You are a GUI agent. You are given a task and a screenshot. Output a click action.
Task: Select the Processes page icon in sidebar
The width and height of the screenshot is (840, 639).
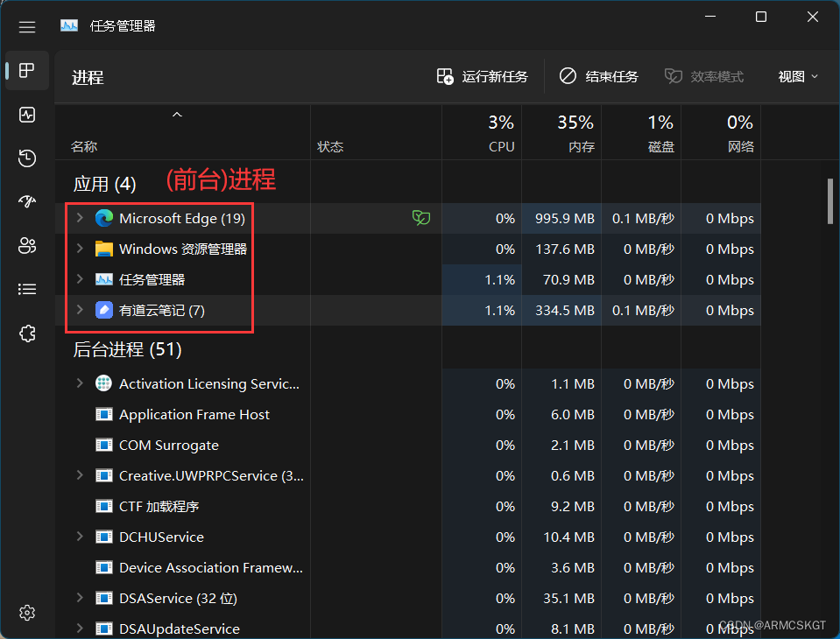[27, 70]
